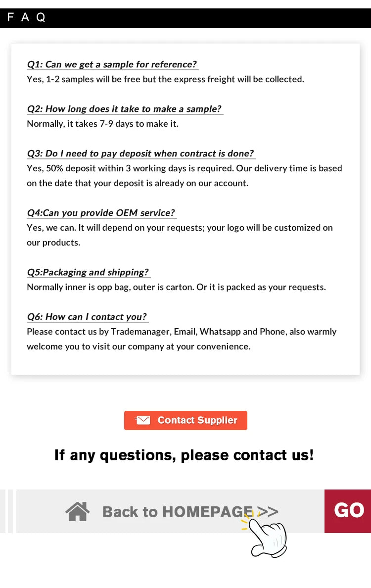Click the answer mentioning 7-9 days
This screenshot has height=588, width=371.
(103, 124)
